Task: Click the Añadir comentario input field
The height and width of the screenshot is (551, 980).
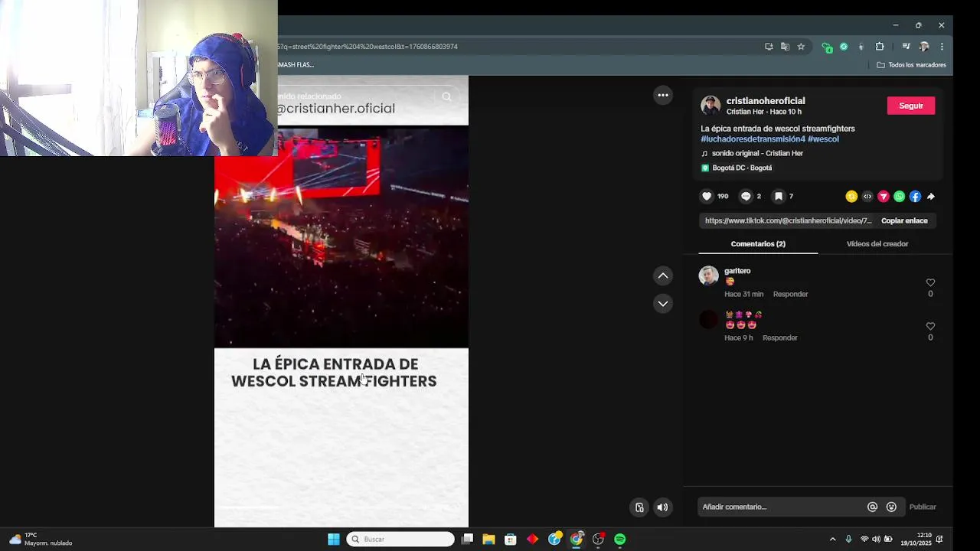Action: click(x=781, y=507)
